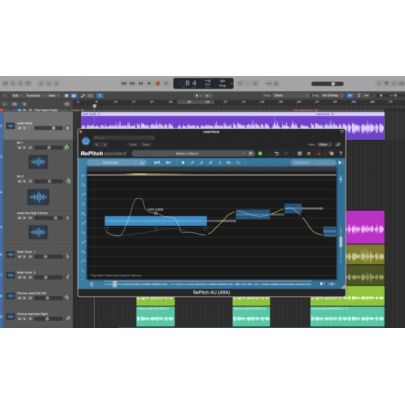405x405 pixels.
Task: Click the rewind button in the transport
Action: coord(124,83)
